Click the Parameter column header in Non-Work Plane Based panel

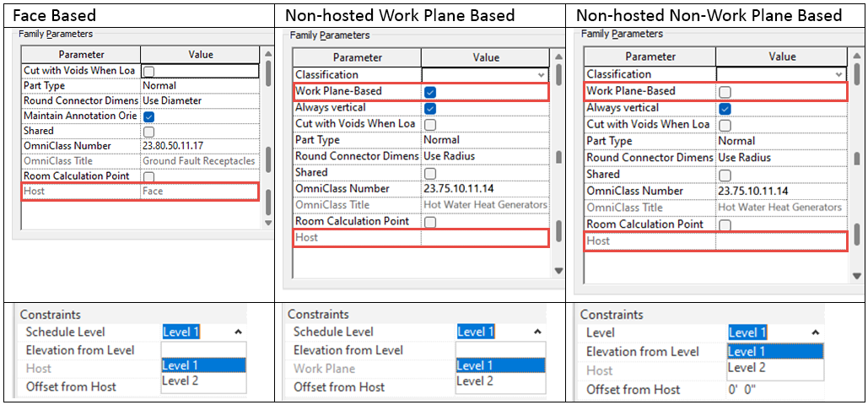650,57
